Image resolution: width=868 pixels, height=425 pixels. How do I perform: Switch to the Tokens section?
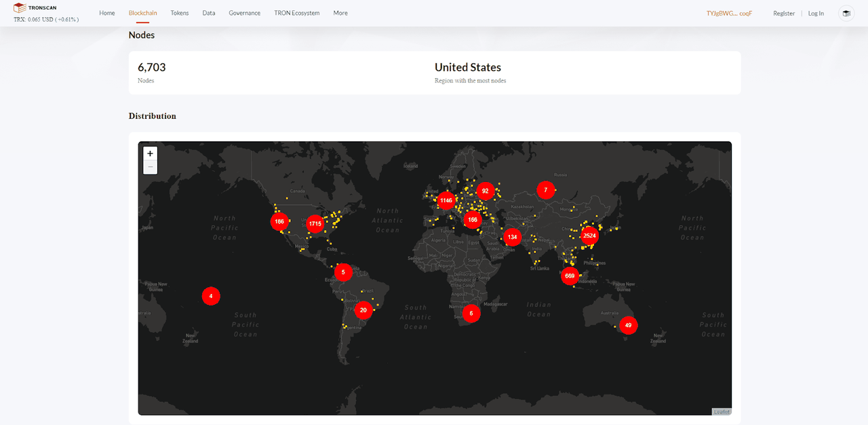pos(179,13)
